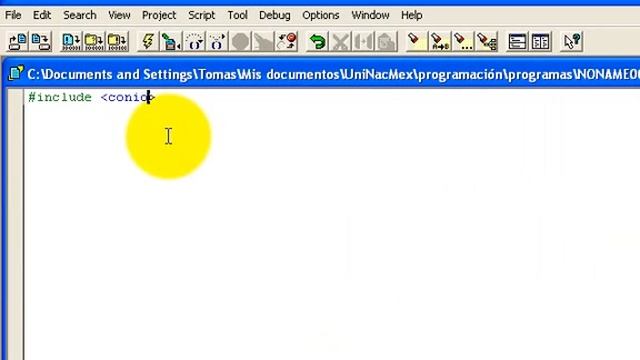640x360 pixels.
Task: Open the Options menu
Action: (x=320, y=15)
